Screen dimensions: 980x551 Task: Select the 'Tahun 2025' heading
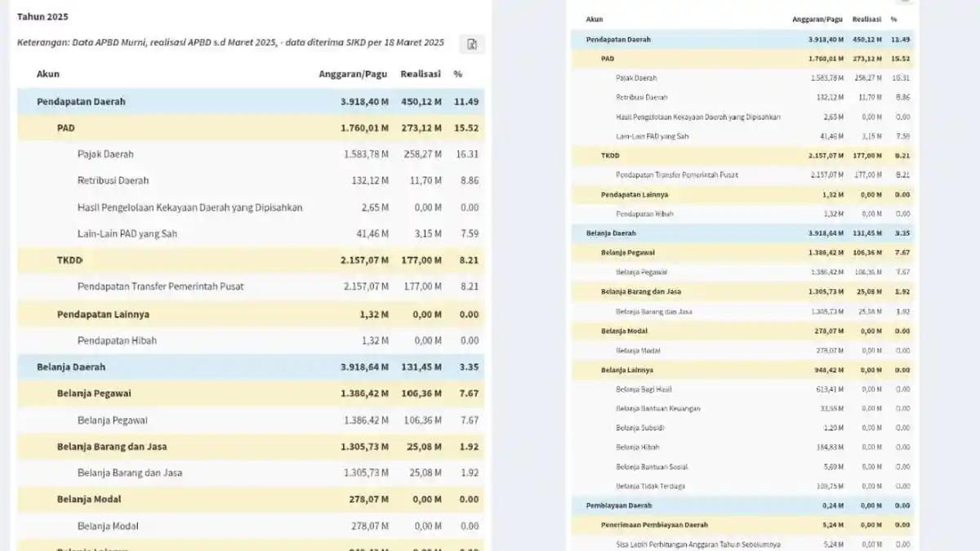point(42,16)
